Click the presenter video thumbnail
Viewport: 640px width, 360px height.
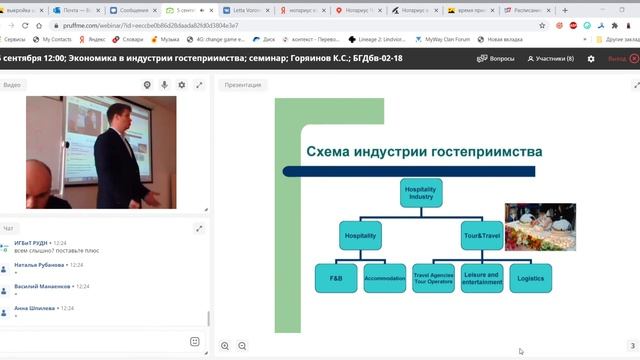pos(101,152)
